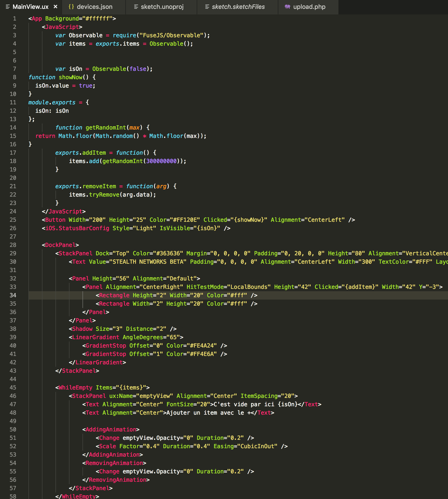Click the JSON braces icon on devices.json
448x499 pixels.
click(71, 7)
